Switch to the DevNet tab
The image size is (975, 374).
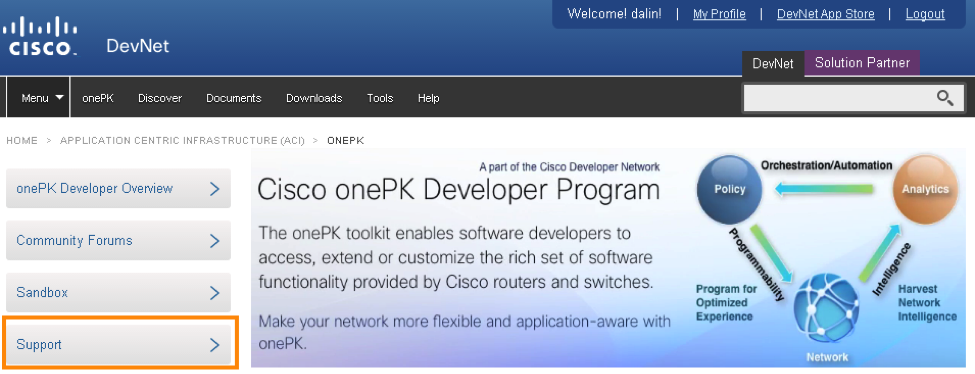773,63
